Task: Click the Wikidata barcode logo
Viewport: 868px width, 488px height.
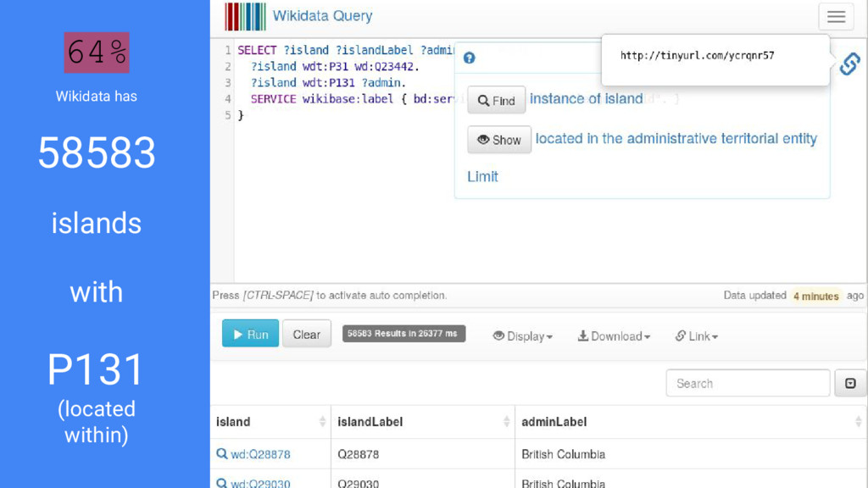Action: (245, 16)
